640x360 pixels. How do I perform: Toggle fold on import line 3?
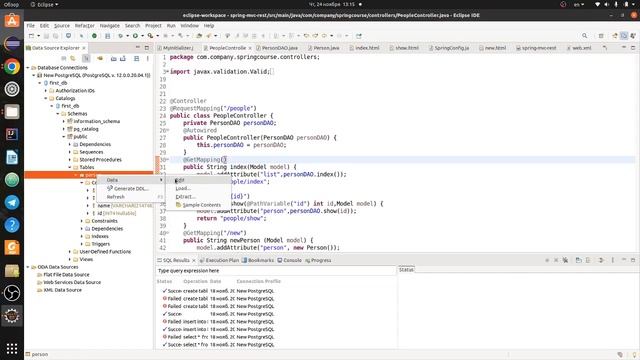click(167, 72)
